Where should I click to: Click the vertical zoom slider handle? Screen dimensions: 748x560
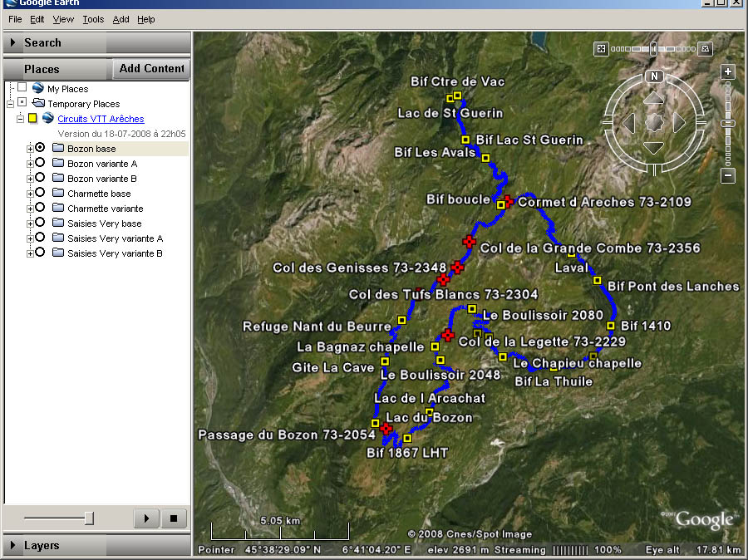(727, 124)
